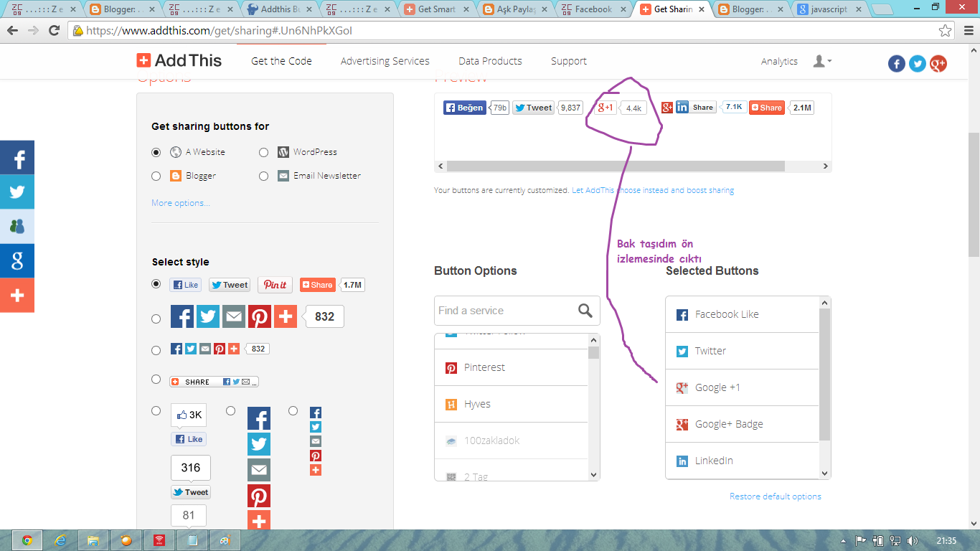Screen dimensions: 980x551
Task: Bookmark page with the star icon
Action: [x=946, y=31]
